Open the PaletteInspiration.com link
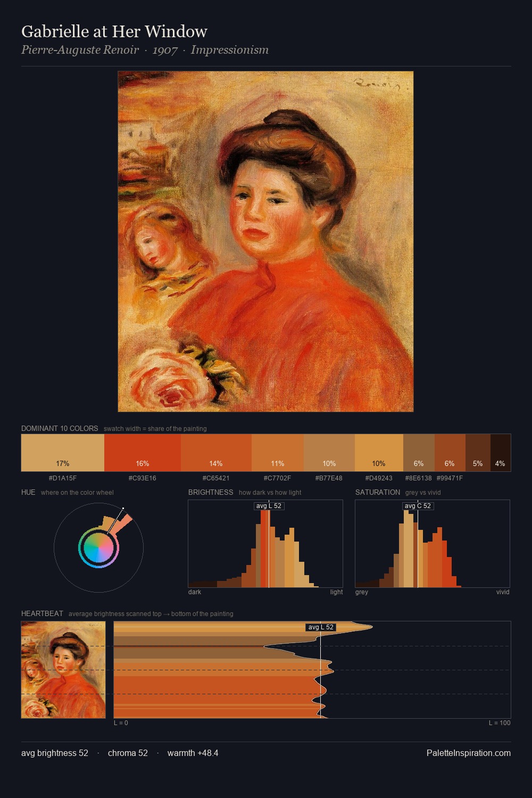The width and height of the screenshot is (532, 798). coord(469,753)
